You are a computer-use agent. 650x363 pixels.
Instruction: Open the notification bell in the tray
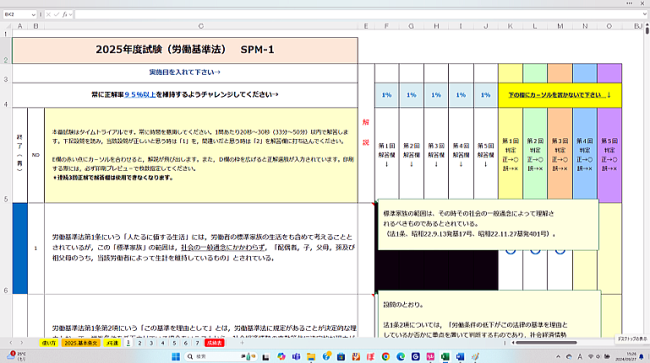point(641,356)
